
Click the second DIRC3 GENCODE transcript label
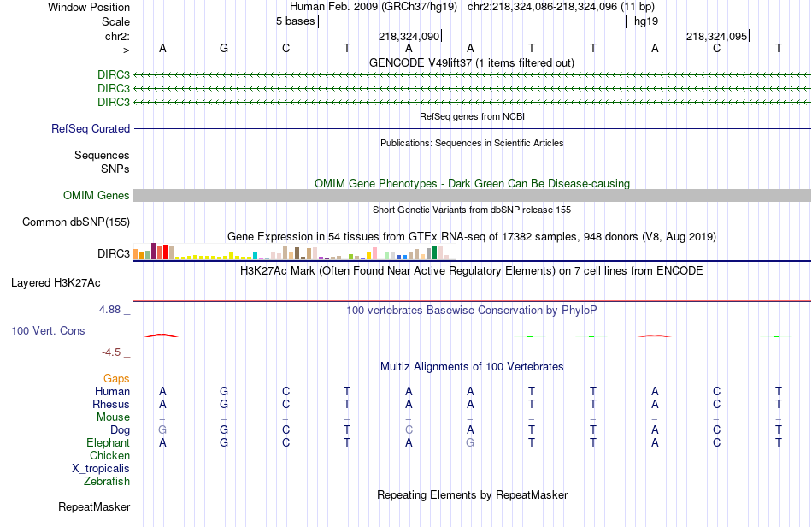(x=114, y=88)
